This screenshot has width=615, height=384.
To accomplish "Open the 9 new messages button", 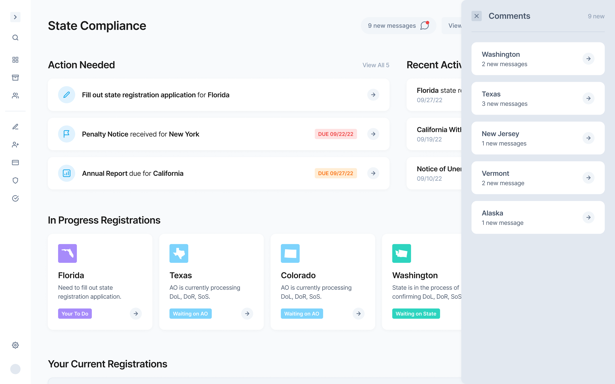I will click(x=398, y=26).
